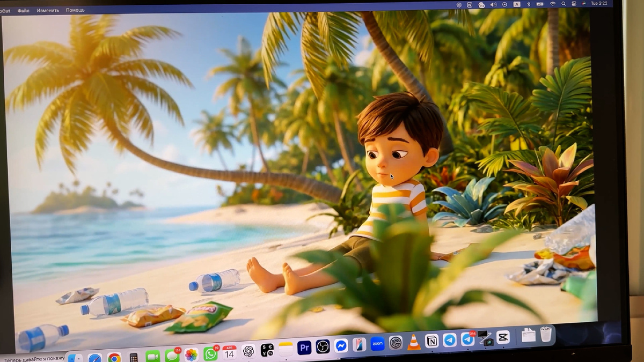Launch Adobe Premiere Pro from the Dock

click(304, 348)
